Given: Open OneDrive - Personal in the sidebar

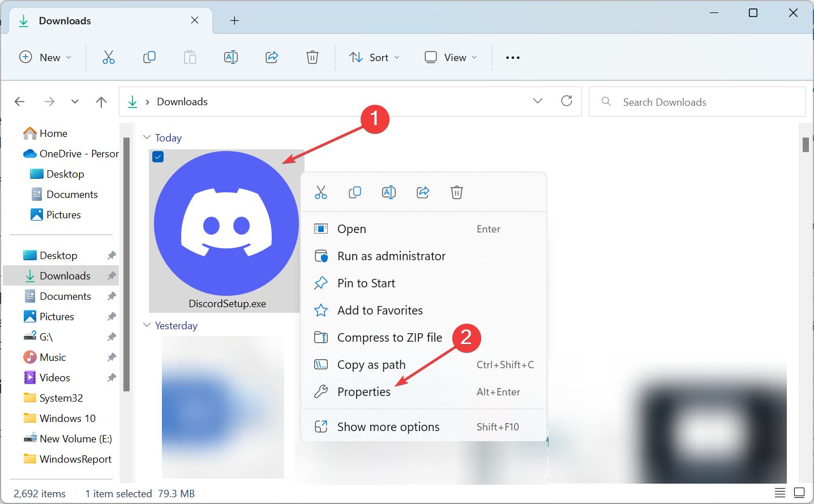Looking at the screenshot, I should tap(71, 154).
